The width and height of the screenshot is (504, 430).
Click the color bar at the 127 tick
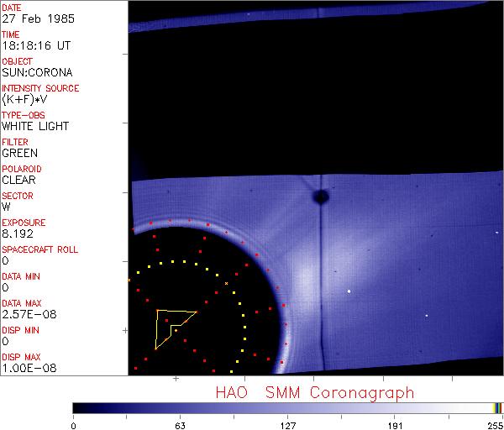coord(287,407)
